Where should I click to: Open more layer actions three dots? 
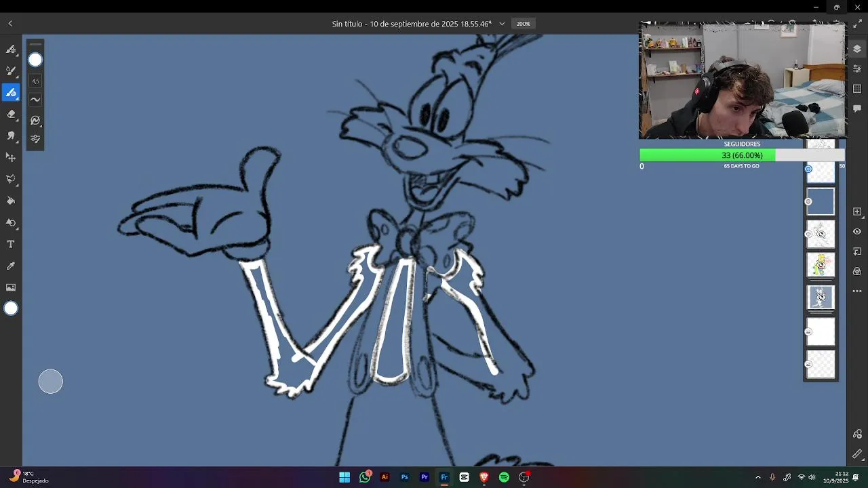pyautogui.click(x=857, y=291)
